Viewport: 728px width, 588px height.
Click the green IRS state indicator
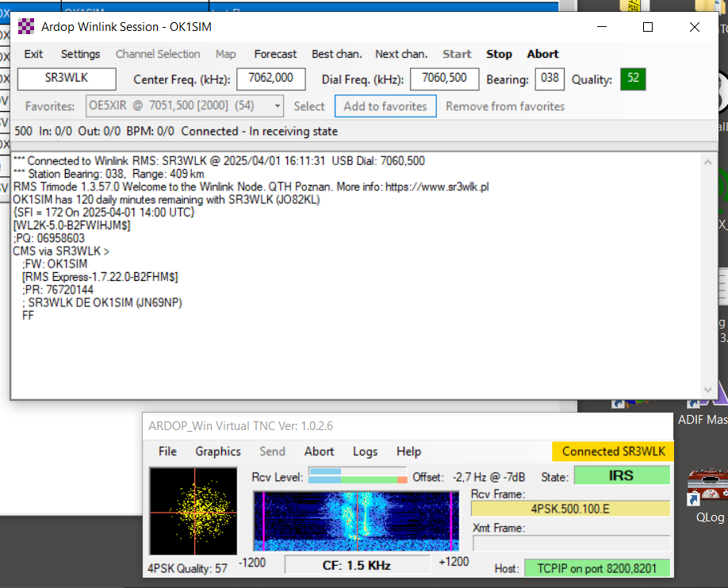[622, 475]
